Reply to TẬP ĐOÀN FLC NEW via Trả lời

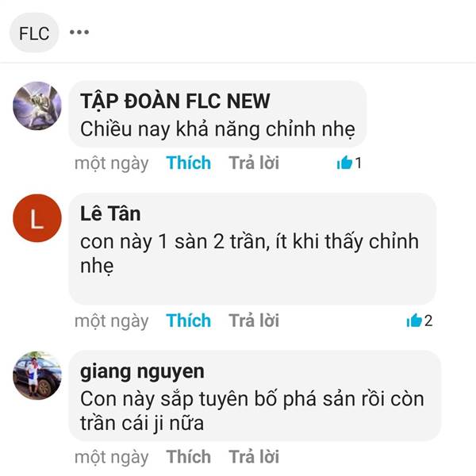(x=254, y=163)
